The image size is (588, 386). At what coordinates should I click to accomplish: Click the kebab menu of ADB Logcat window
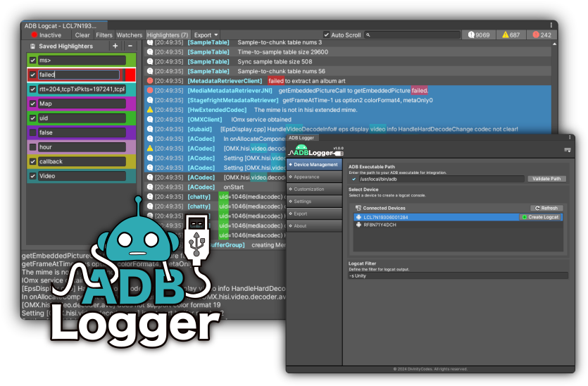(x=551, y=25)
